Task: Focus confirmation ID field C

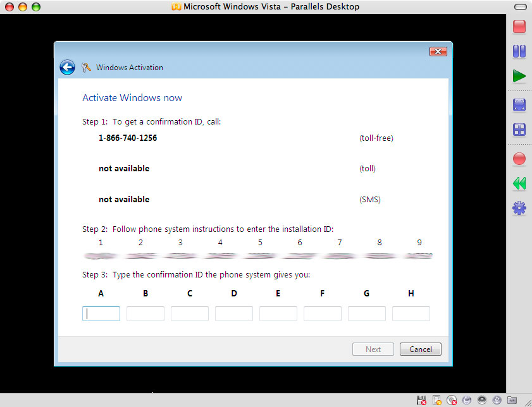Action: click(190, 314)
